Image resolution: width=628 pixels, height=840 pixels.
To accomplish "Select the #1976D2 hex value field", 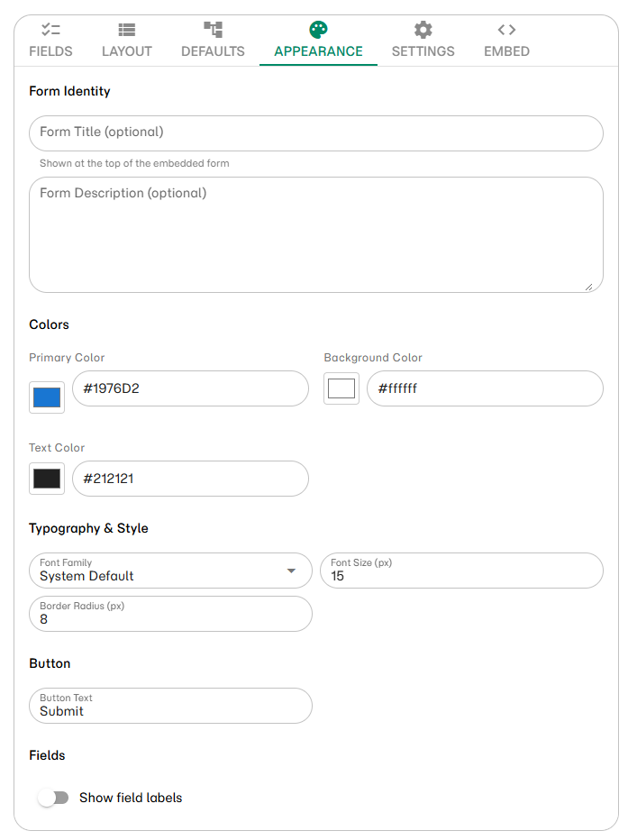I will click(190, 388).
